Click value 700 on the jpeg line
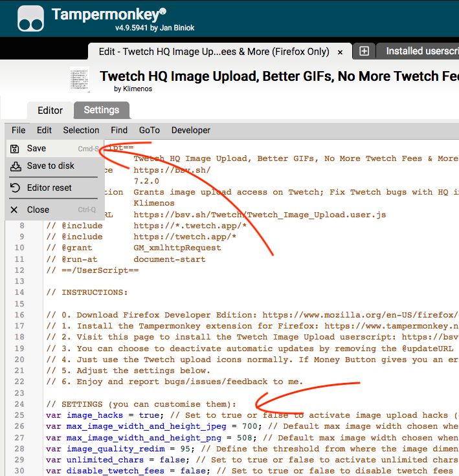Image resolution: width=459 pixels, height=476 pixels. (249, 426)
